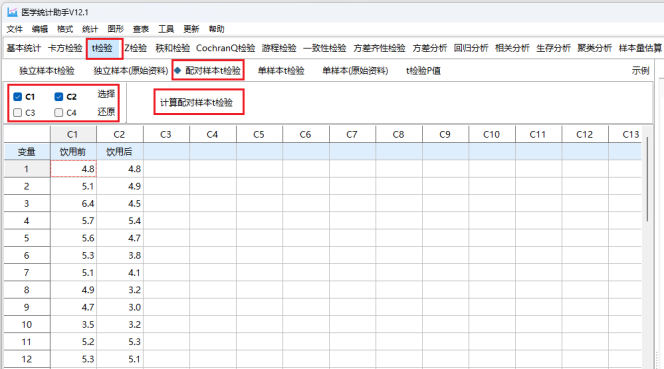The image size is (664, 369).
Task: Open the 回归分析 tab
Action: 471,48
